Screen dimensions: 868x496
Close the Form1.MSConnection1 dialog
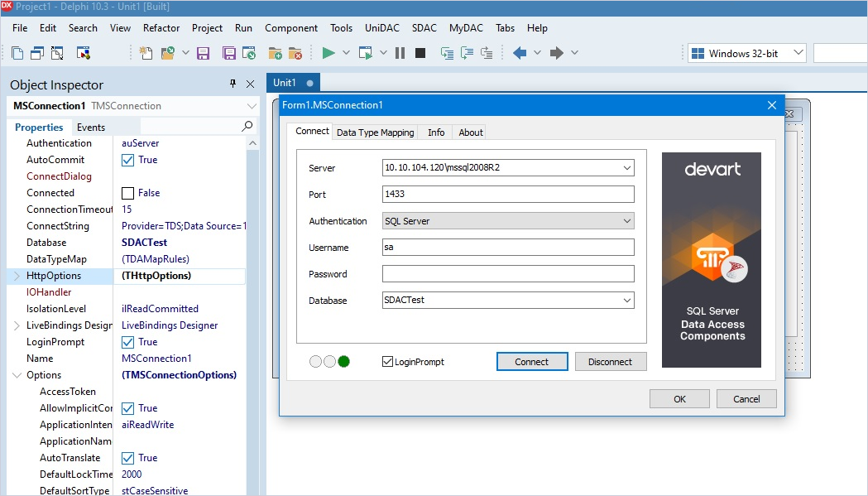point(772,104)
